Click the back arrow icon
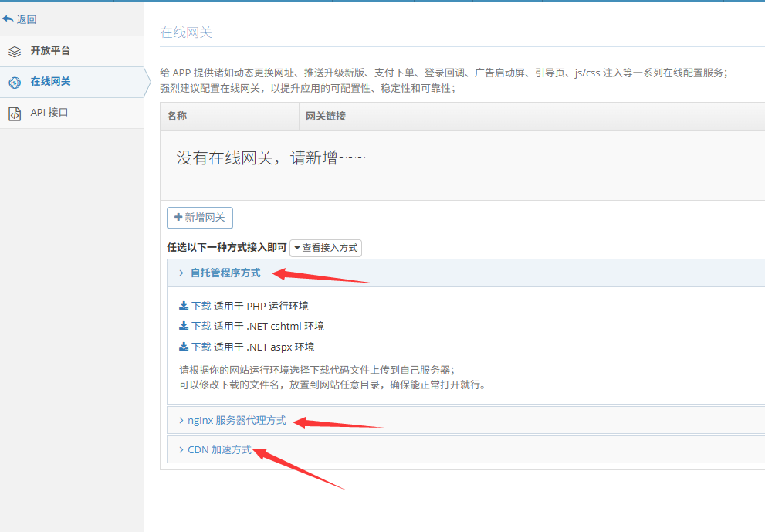The height and width of the screenshot is (532, 765). (x=8, y=19)
